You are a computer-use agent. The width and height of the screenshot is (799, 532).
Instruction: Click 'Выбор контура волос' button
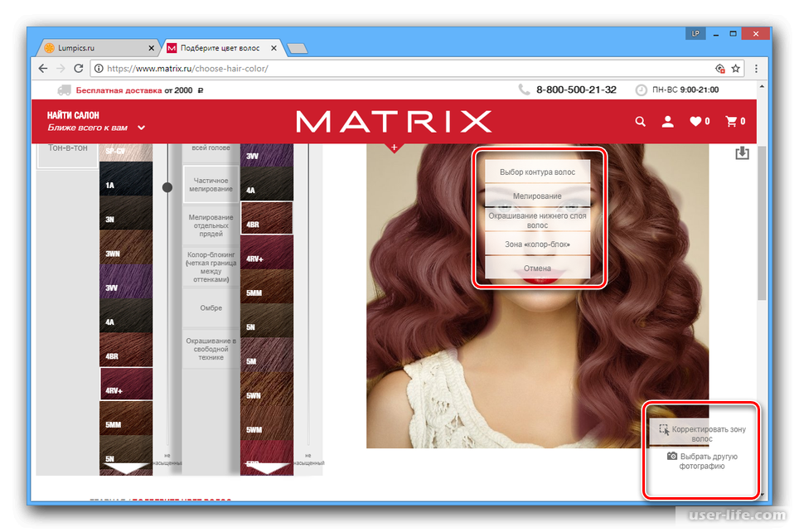pos(537,172)
